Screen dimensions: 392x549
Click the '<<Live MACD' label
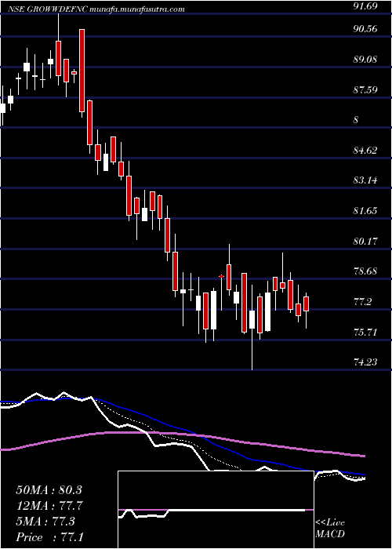330,529
